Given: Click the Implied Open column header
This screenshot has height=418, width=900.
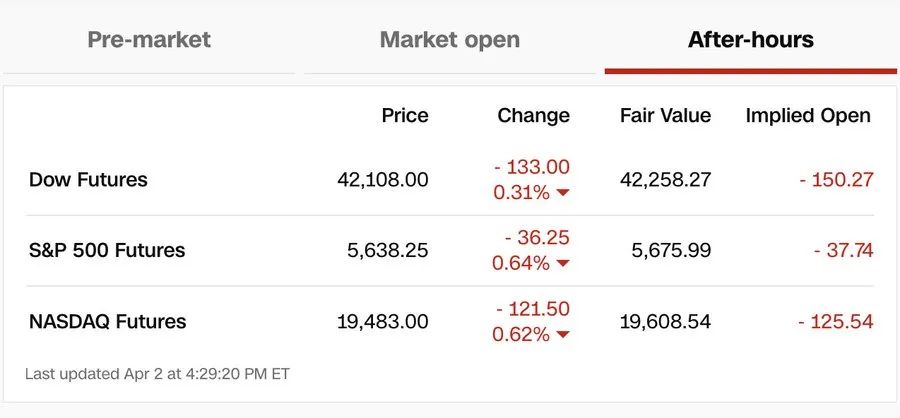Looking at the screenshot, I should click(808, 115).
